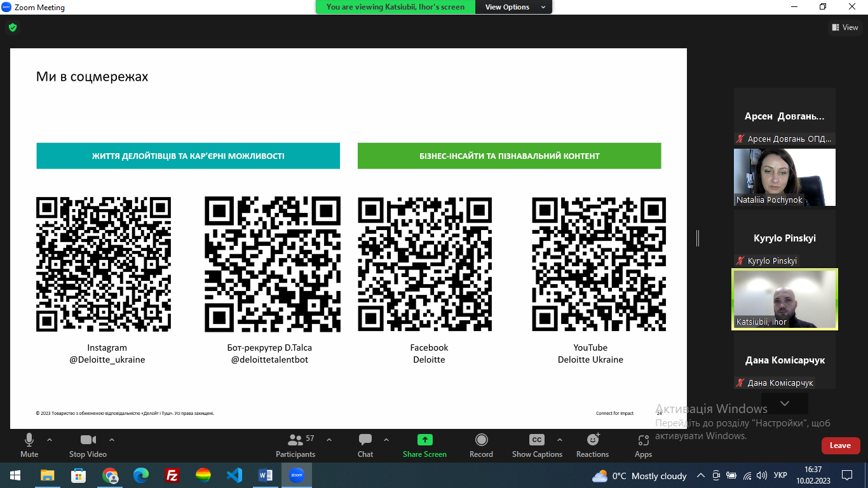The height and width of the screenshot is (488, 868).
Task: Open the volume control in system tray
Action: pyautogui.click(x=763, y=475)
